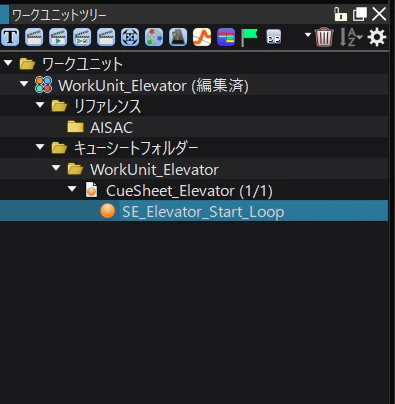Click the clapperboard icon with single play arrow
Screen dimensions: 395x404
pos(58,37)
